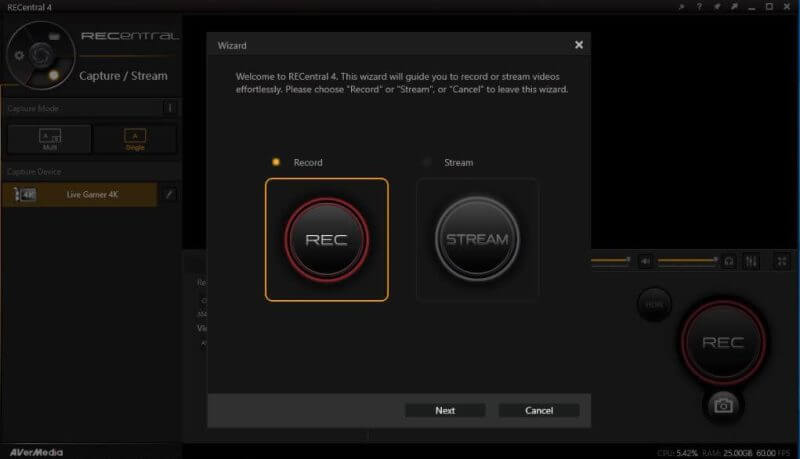
Task: Click the AVerMedia logo at the bottom left
Action: tap(36, 452)
